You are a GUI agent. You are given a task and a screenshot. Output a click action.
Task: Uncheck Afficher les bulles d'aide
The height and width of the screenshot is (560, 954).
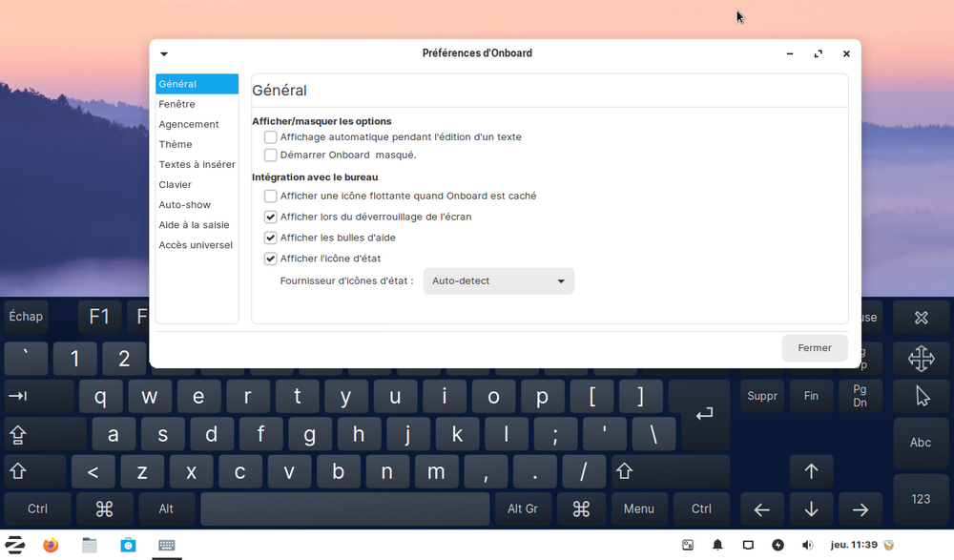coord(271,238)
